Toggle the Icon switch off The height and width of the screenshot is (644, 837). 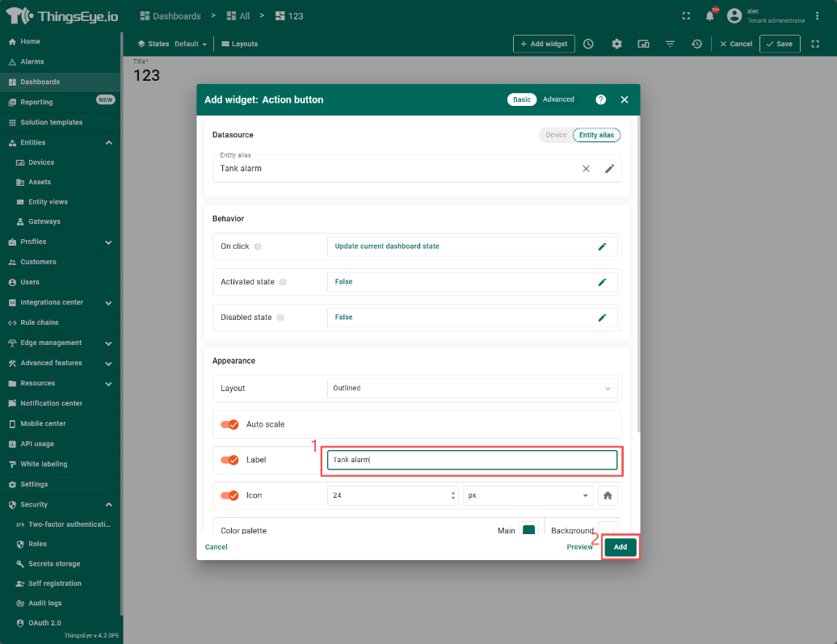[229, 495]
